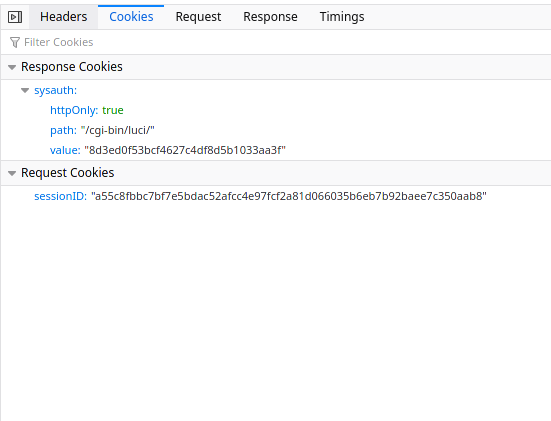
Task: Open the Headers tab
Action: coord(64,17)
